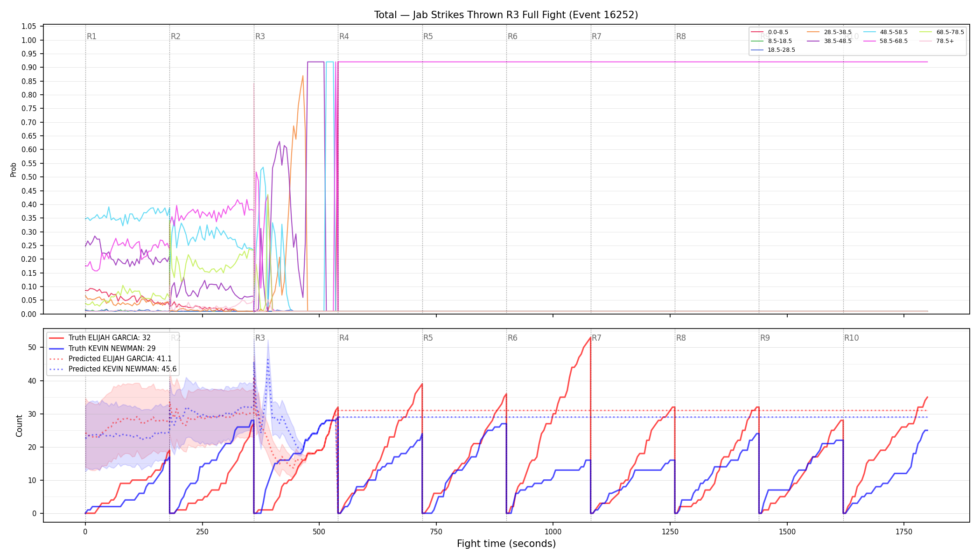Choose R7 round label in the probability chart
The height and width of the screenshot is (560, 980).
(x=596, y=36)
